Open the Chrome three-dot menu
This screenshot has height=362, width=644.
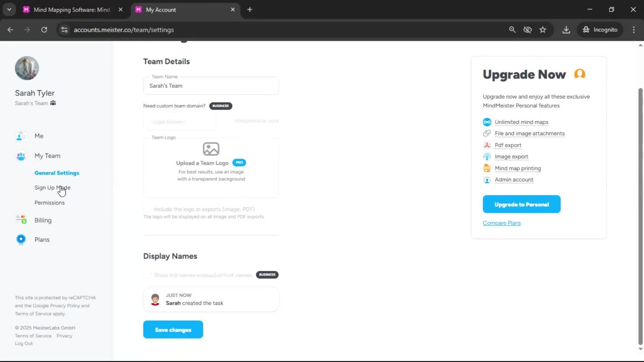(634, 30)
